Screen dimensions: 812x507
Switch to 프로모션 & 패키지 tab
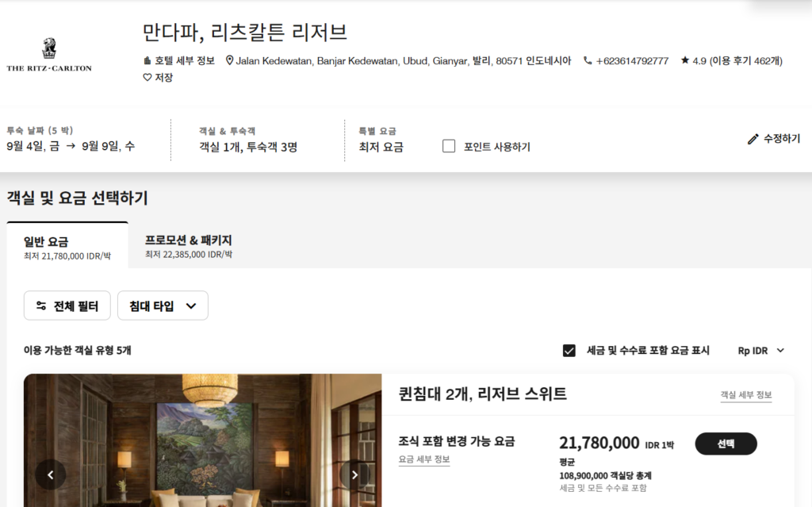point(189,245)
